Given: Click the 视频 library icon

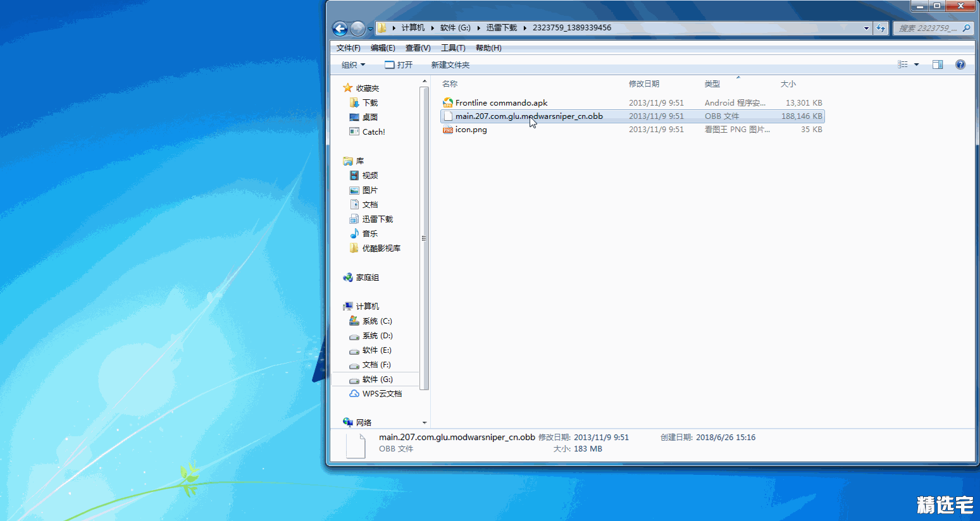Looking at the screenshot, I should click(354, 175).
